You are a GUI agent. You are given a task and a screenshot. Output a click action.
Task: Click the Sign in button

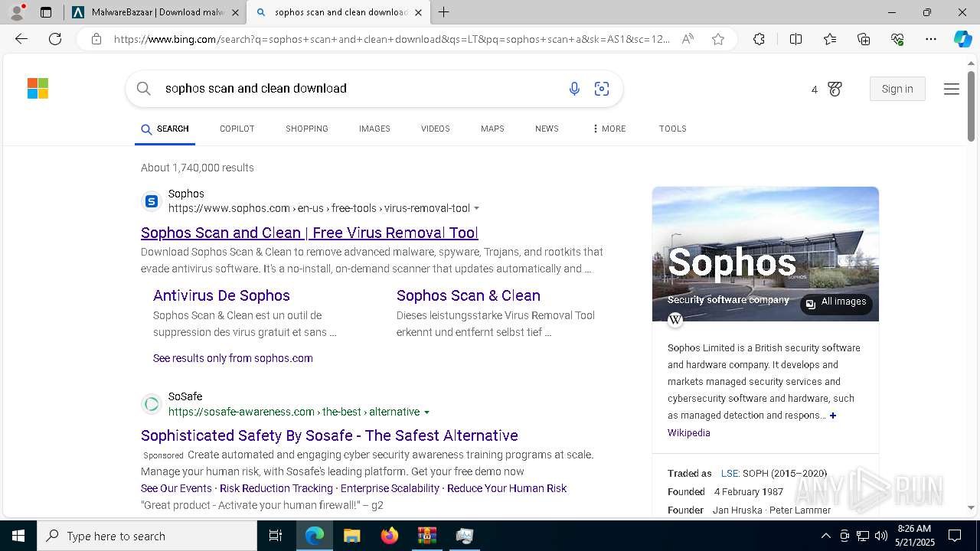point(897,89)
